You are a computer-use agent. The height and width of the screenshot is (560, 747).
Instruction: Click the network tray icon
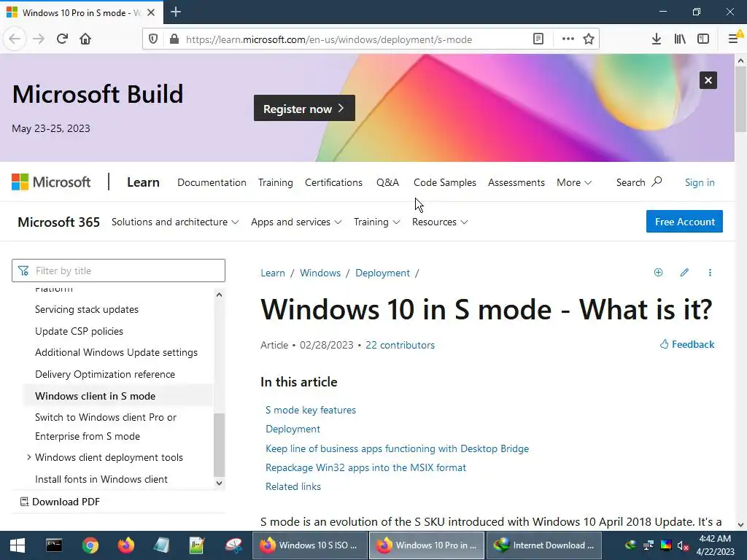tap(649, 545)
